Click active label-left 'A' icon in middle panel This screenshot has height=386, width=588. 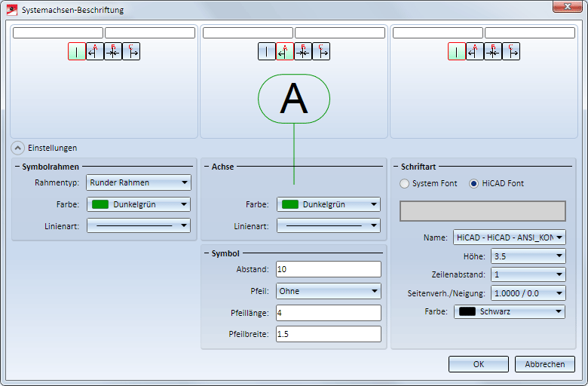pos(285,51)
